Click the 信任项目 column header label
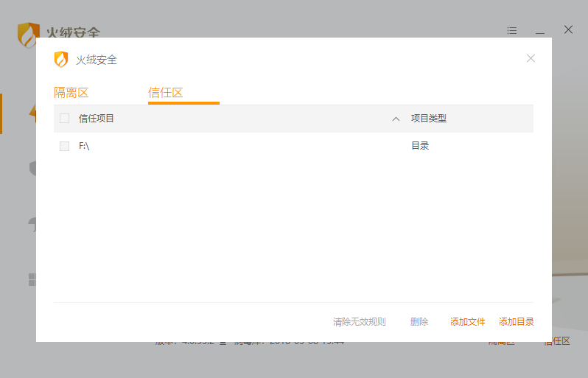 (97, 119)
